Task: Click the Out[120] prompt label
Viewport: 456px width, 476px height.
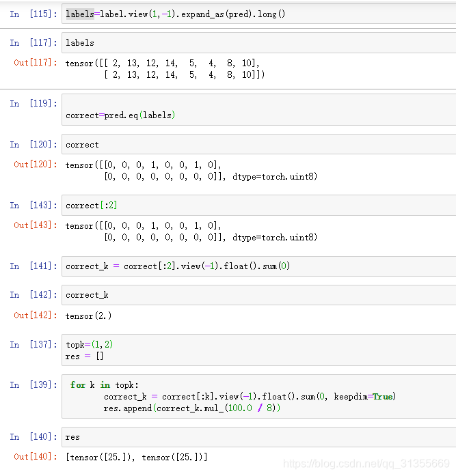Action: tap(36, 164)
